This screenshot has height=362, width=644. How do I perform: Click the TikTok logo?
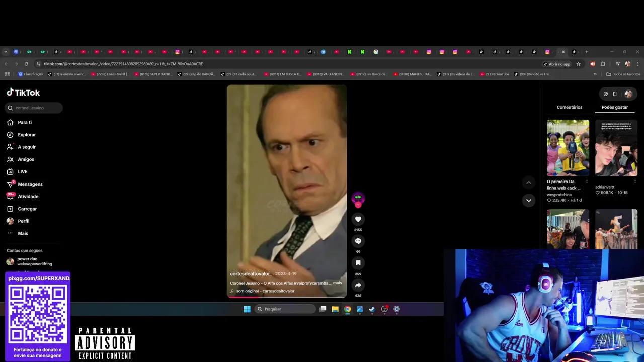[x=23, y=93]
